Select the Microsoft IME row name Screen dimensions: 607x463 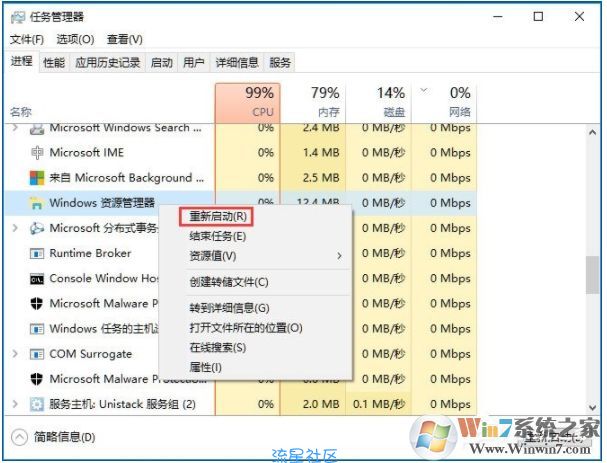[87, 153]
